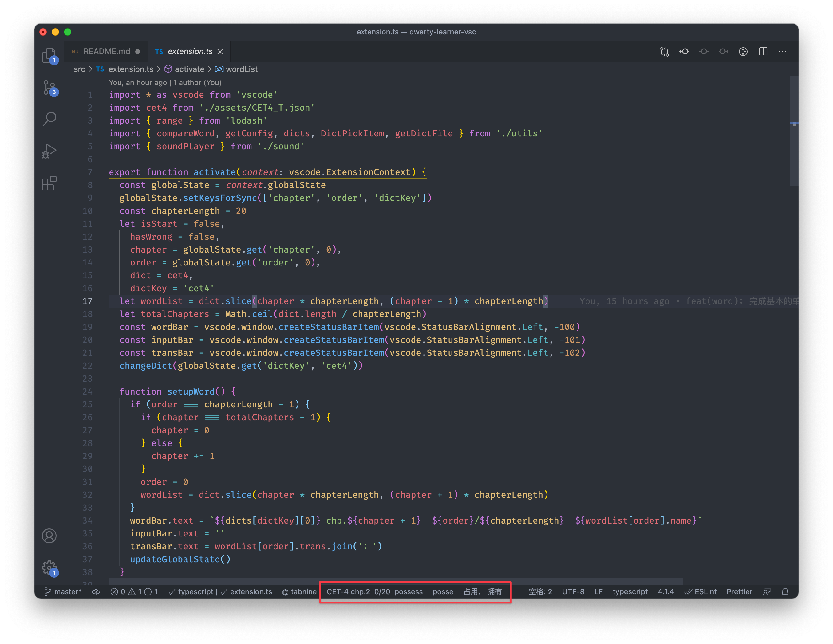Viewport: 833px width, 644px height.
Task: Open the Run and Debug view
Action: (x=49, y=151)
